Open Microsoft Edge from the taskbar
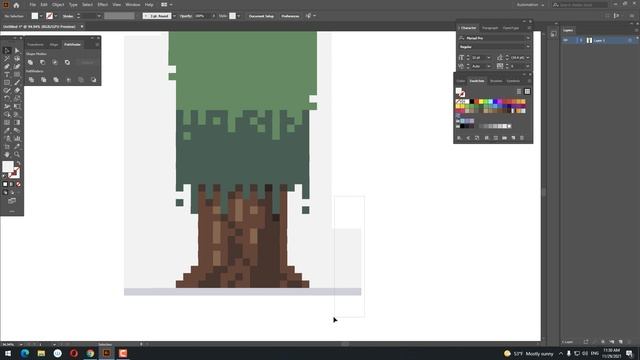640x360 pixels. click(x=25, y=353)
